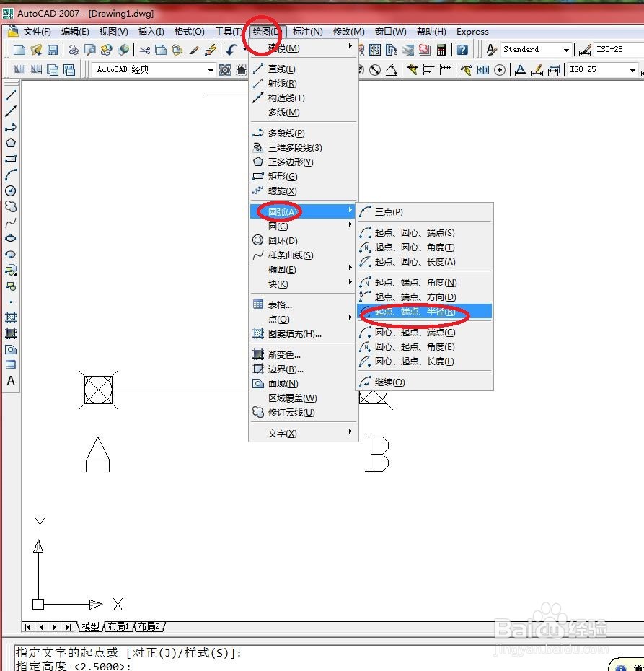
Task: Choose 圆心、起点、角度(E) arc option
Action: pyautogui.click(x=424, y=346)
